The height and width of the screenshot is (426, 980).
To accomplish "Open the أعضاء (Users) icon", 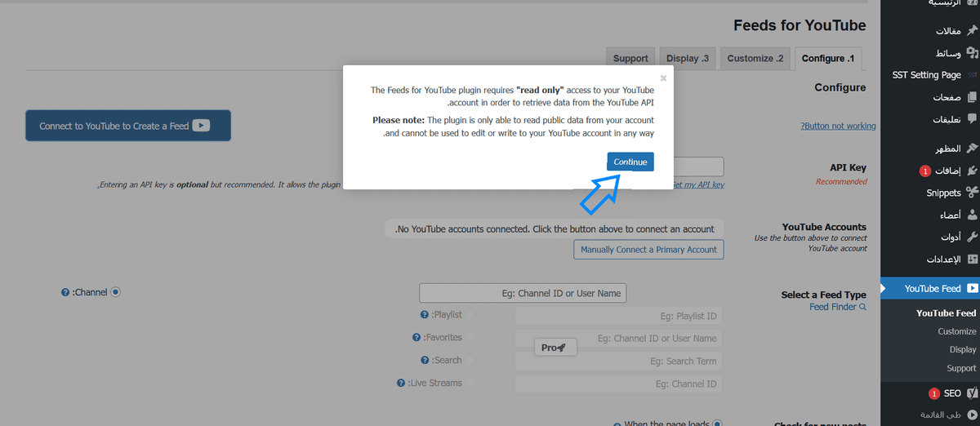I will click(x=972, y=215).
